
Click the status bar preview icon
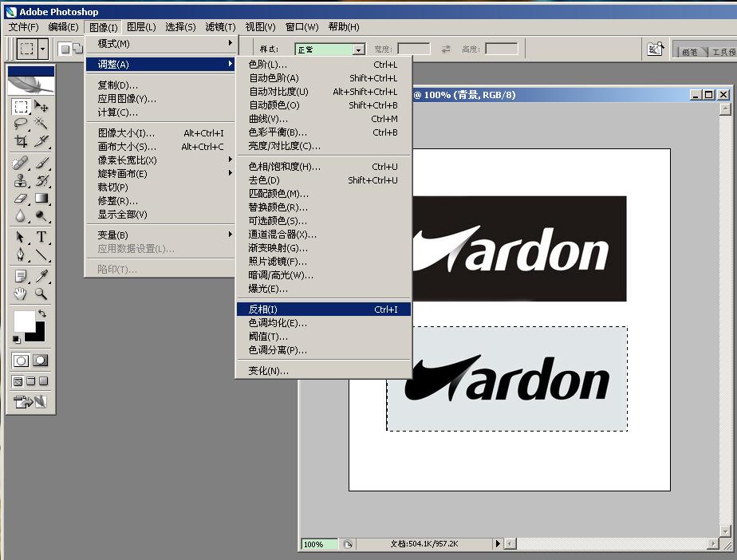click(347, 544)
